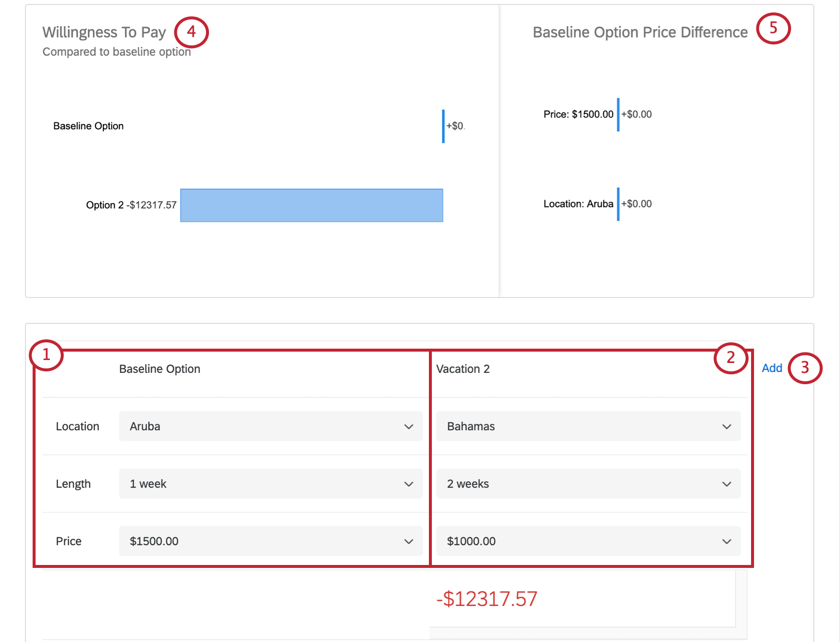Click the Compared to baseline option subtitle

tap(117, 51)
